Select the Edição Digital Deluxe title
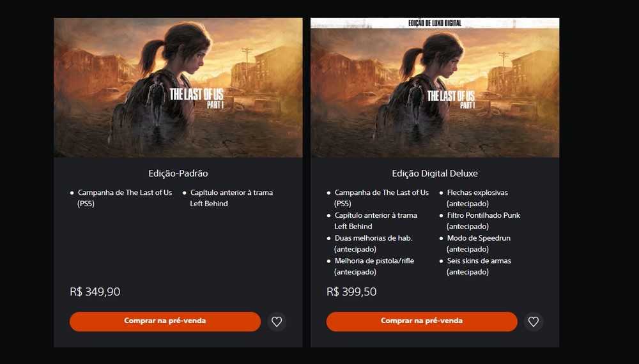Image resolution: width=639 pixels, height=364 pixels. 435,174
